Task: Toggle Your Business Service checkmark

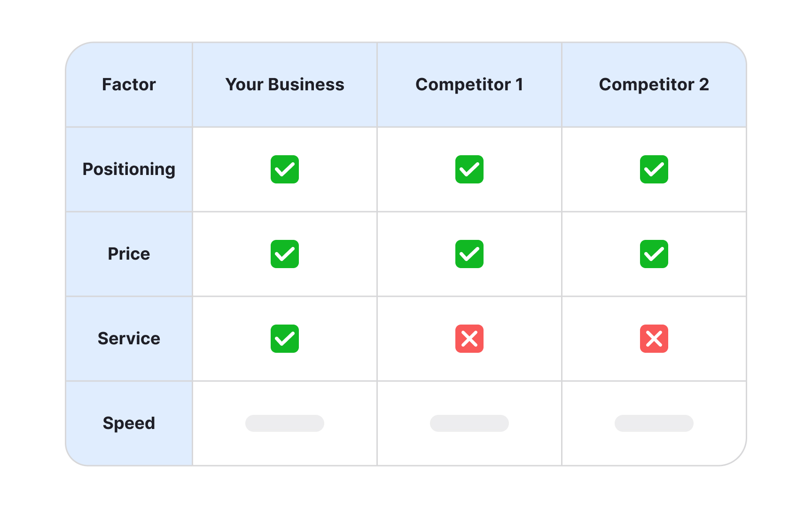Action: click(x=285, y=339)
